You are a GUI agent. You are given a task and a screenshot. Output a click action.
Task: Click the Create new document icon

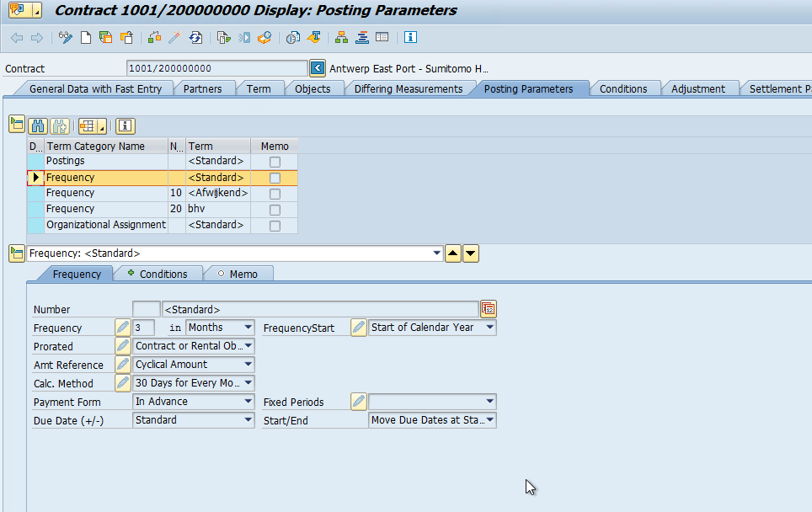click(x=86, y=37)
